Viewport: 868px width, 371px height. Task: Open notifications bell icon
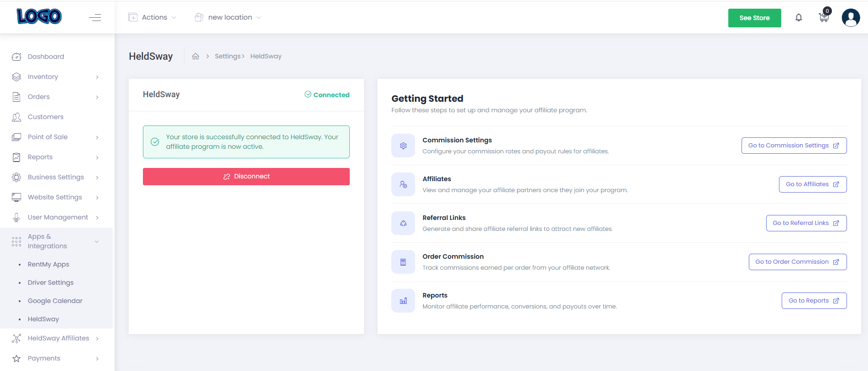[x=799, y=17]
